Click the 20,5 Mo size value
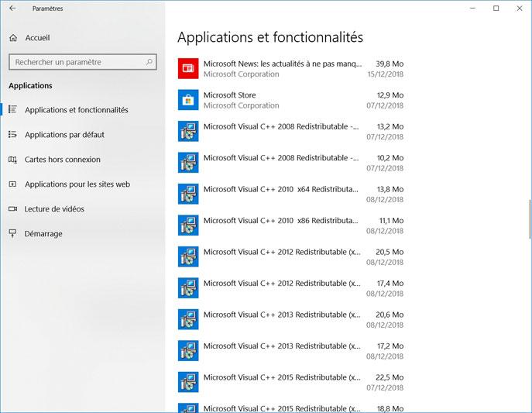 point(390,252)
